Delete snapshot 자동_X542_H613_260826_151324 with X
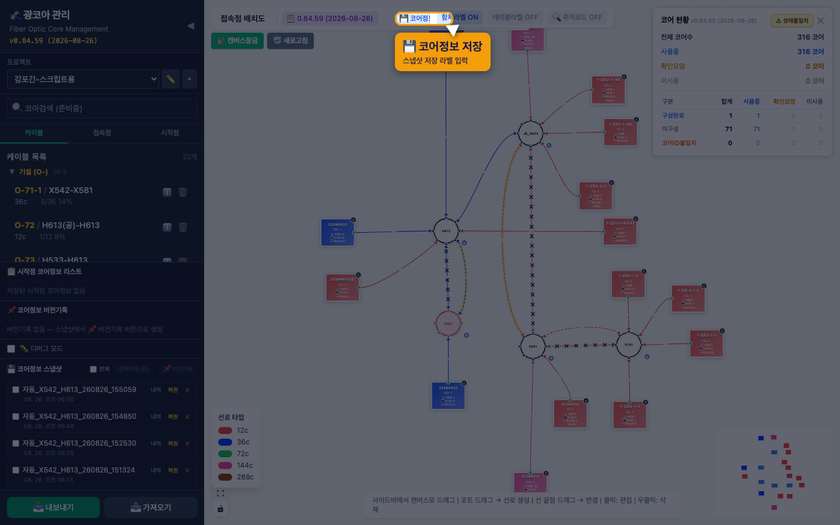Image resolution: width=840 pixels, height=525 pixels. pos(187,470)
